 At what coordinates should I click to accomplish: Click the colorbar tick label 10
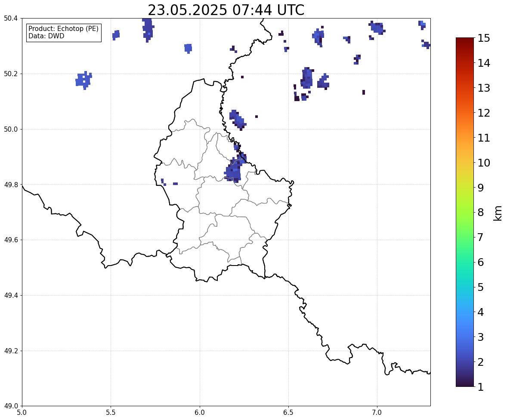point(484,163)
